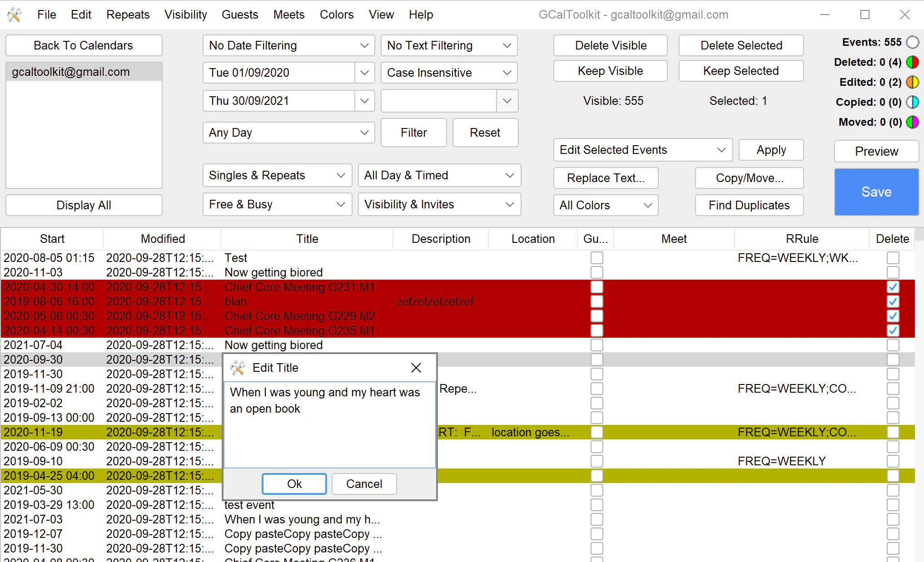Open the Repeats menu
924x562 pixels.
[128, 14]
